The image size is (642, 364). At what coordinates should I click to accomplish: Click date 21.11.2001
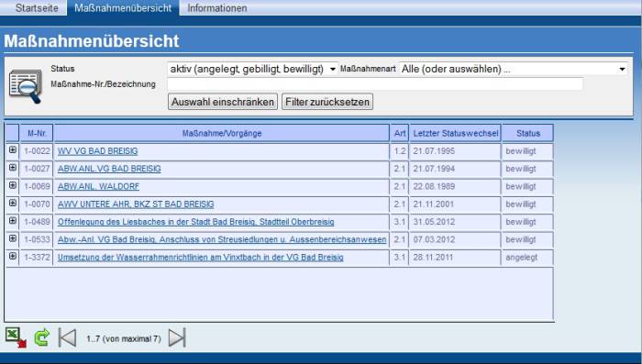tap(434, 204)
